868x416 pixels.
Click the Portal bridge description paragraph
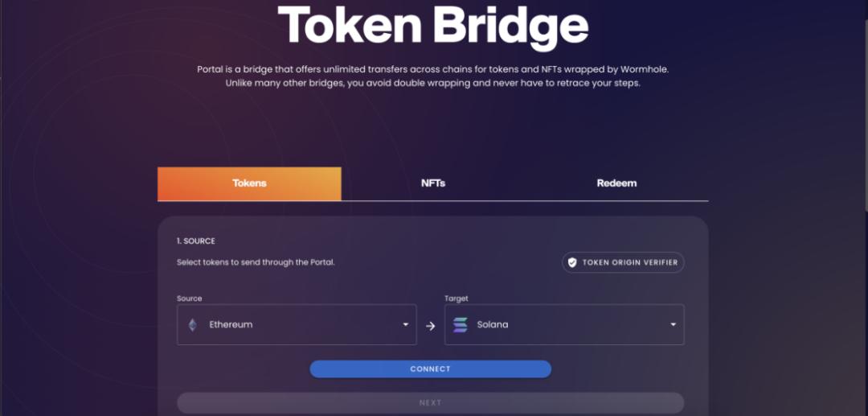click(x=433, y=76)
